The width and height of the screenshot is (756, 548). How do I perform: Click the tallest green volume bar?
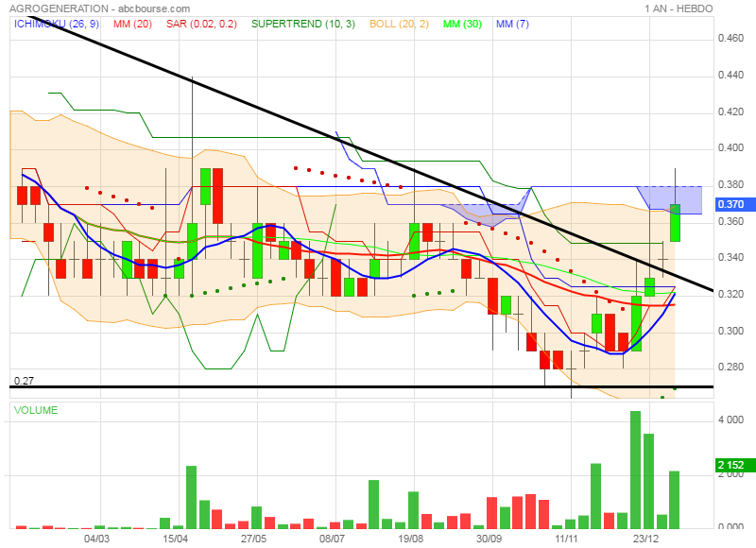(x=635, y=470)
